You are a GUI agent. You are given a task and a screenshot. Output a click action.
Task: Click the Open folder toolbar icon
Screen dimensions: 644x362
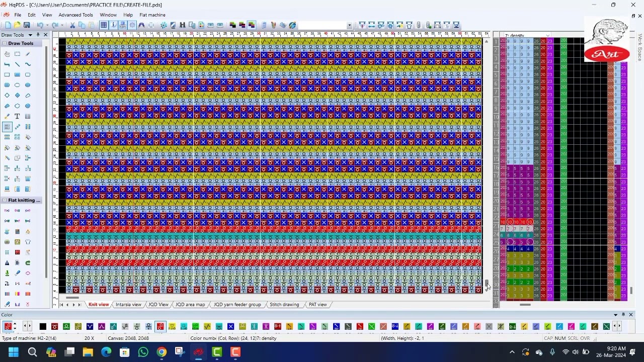17,25
